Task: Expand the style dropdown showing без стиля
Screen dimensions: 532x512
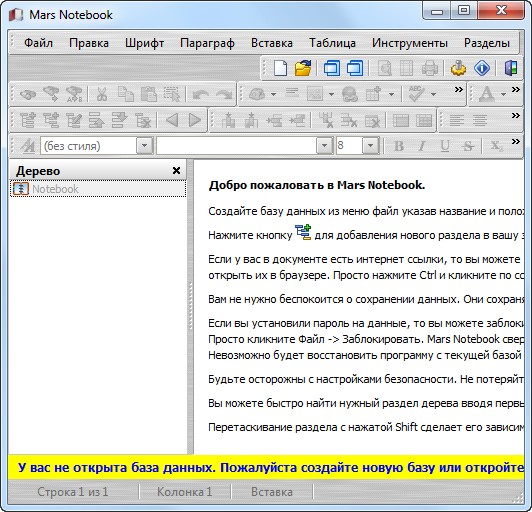Action: (145, 146)
